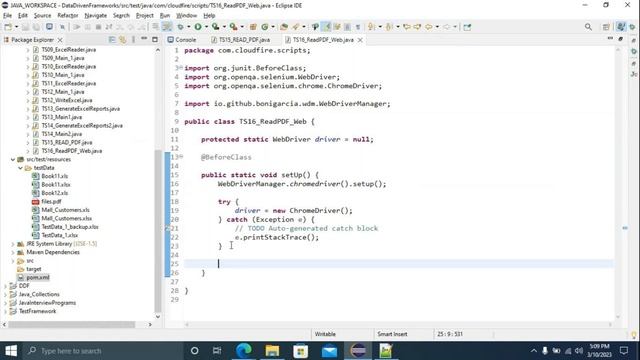Open the Project menu
This screenshot has height=360, width=640.
pyautogui.click(x=144, y=16)
